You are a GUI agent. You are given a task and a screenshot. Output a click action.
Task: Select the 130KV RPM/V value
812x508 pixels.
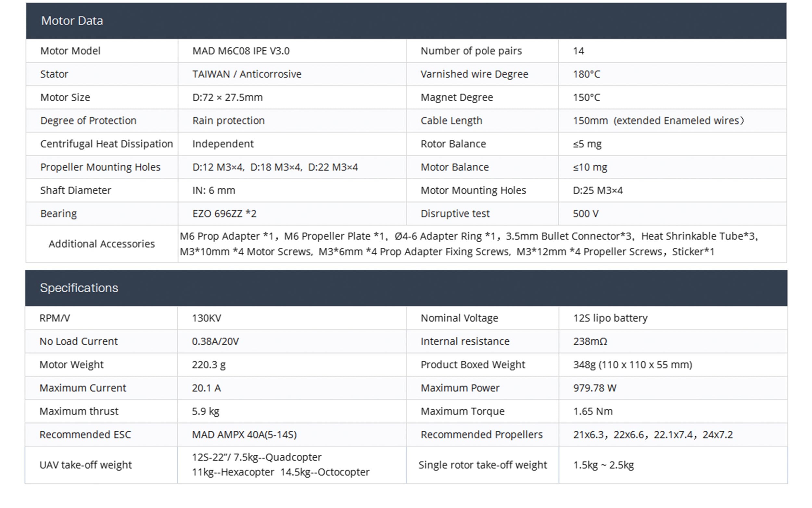pyautogui.click(x=206, y=318)
